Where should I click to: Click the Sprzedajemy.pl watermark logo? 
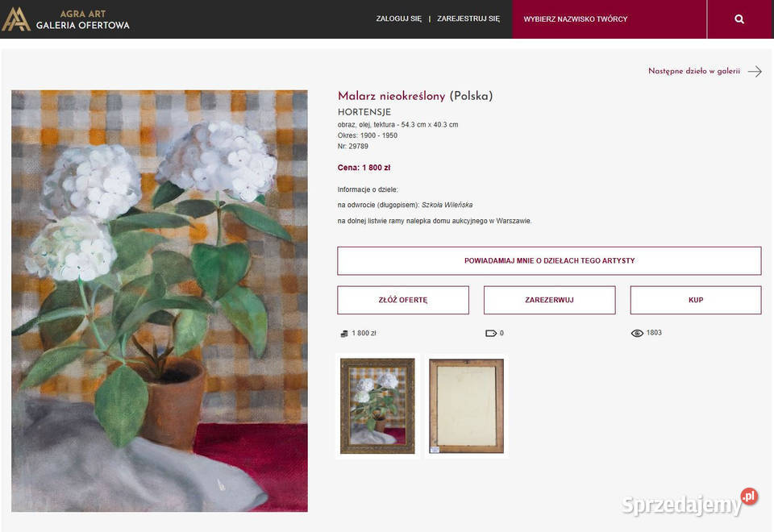689,503
